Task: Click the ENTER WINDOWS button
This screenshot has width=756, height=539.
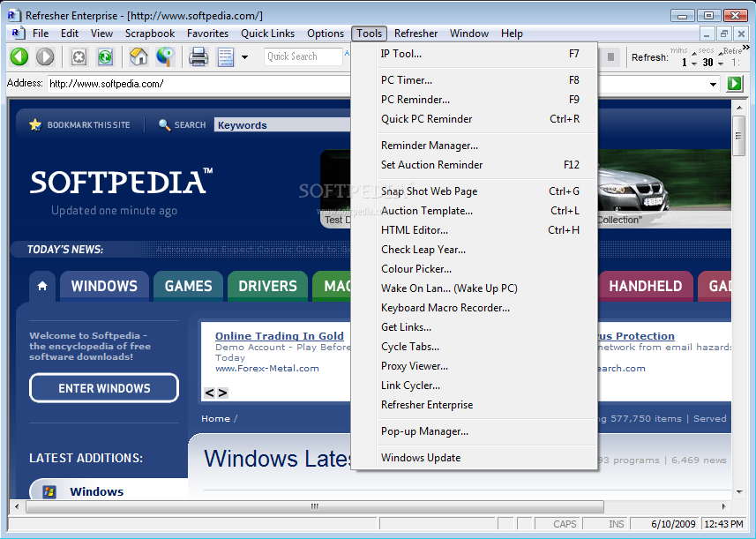Action: click(x=104, y=387)
